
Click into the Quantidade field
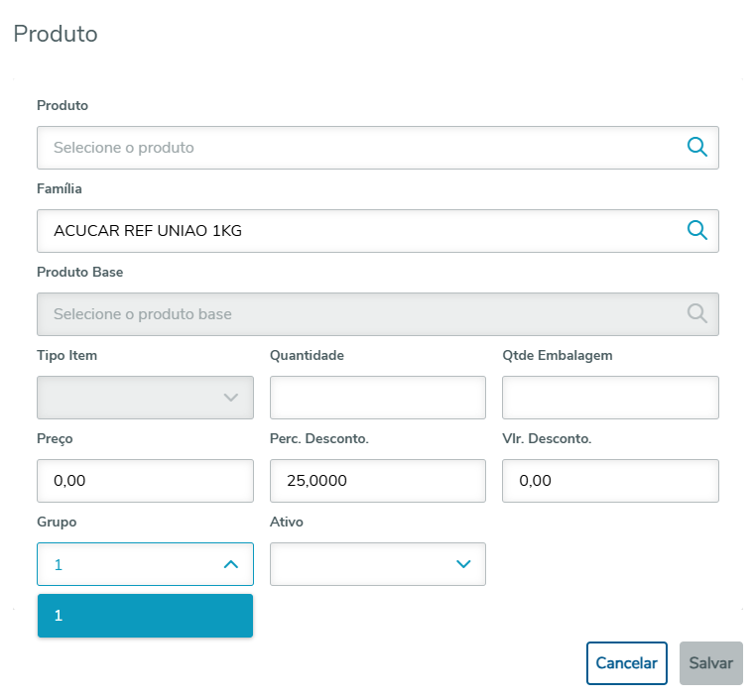[x=377, y=398]
